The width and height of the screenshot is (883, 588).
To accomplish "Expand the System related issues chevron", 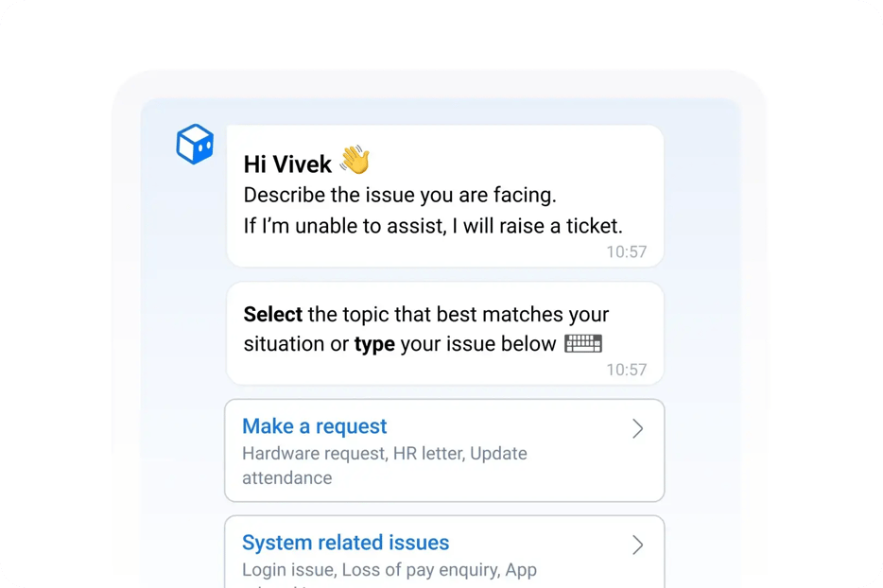I will click(637, 545).
